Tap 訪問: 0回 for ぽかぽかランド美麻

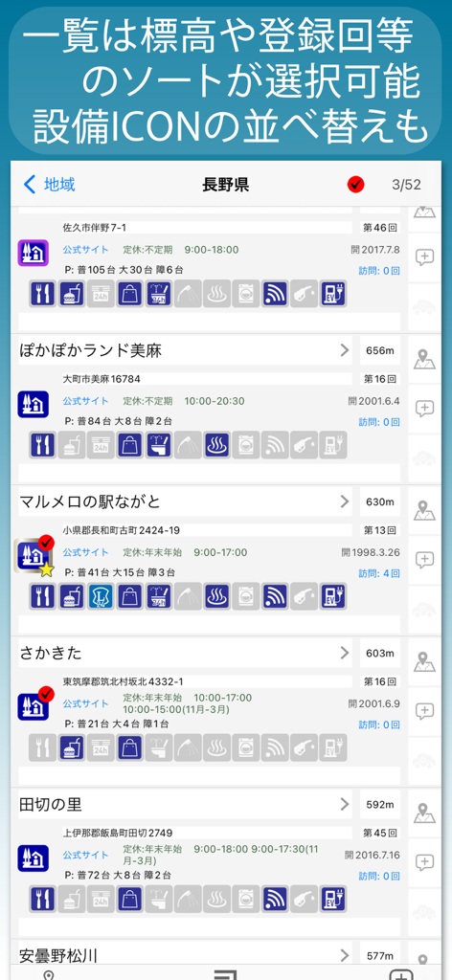tap(379, 422)
